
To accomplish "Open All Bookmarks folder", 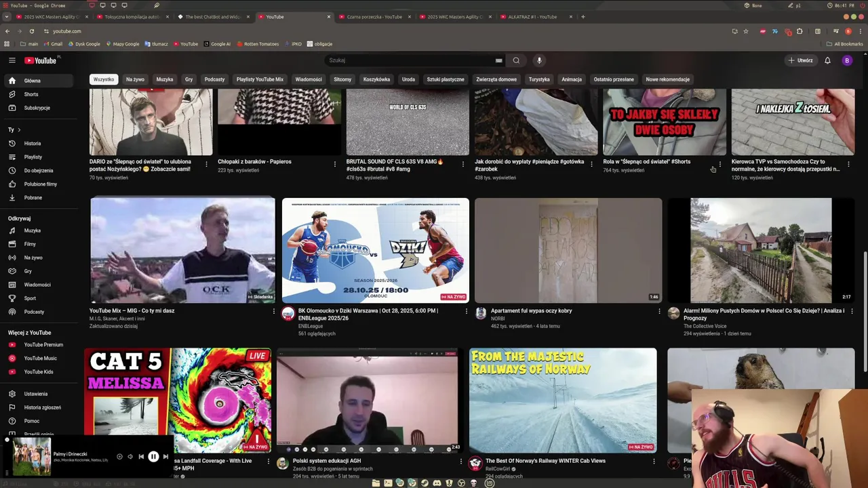I will point(844,44).
